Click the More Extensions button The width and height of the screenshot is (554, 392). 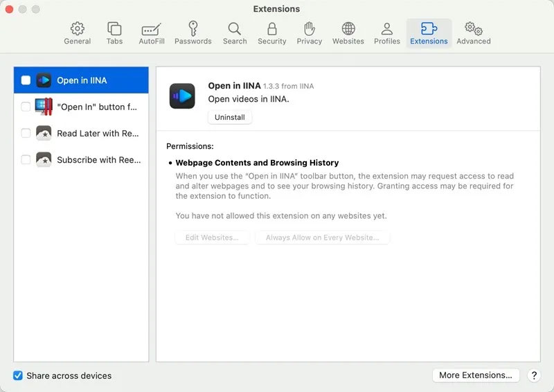[476, 375]
